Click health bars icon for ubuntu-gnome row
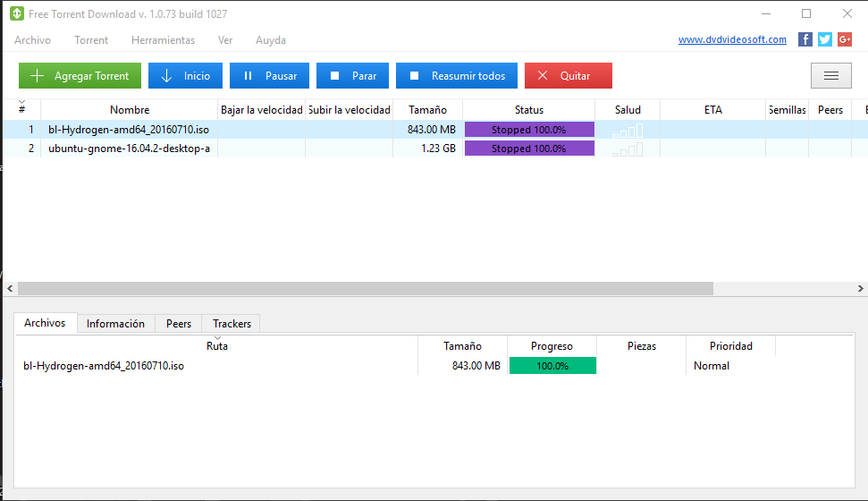This screenshot has height=501, width=868. click(x=628, y=149)
